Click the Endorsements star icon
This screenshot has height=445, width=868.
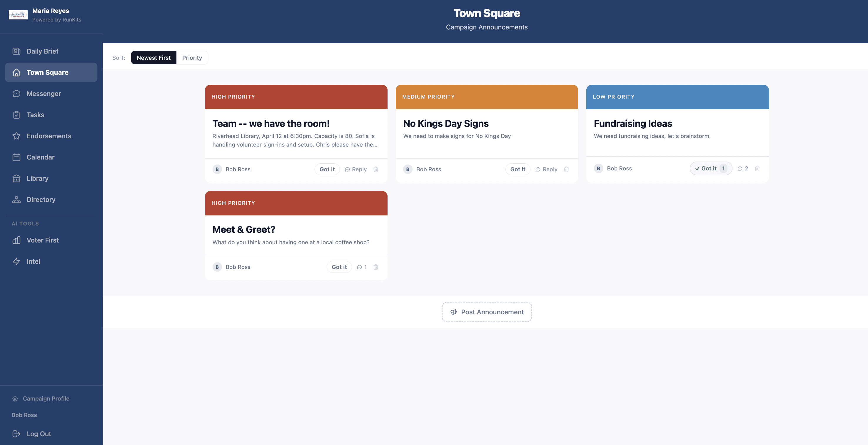pos(16,136)
